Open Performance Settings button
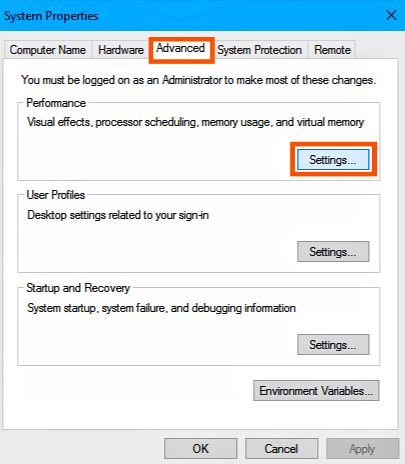This screenshot has width=405, height=464. click(x=333, y=160)
